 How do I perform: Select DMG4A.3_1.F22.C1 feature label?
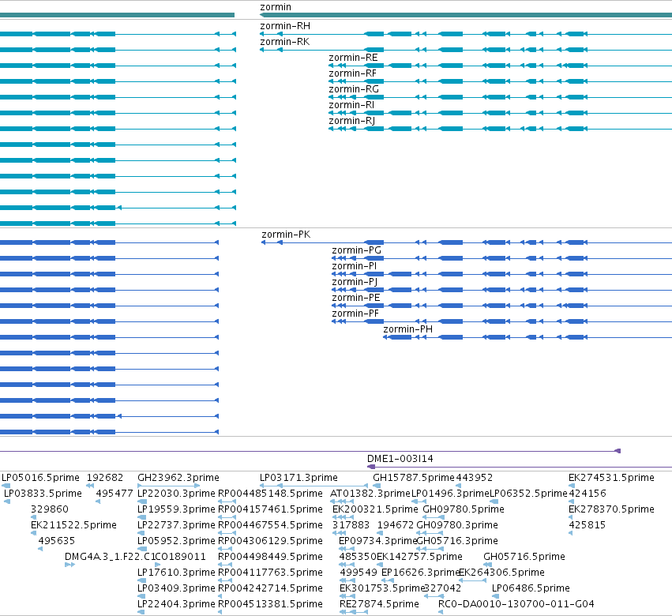click(110, 557)
